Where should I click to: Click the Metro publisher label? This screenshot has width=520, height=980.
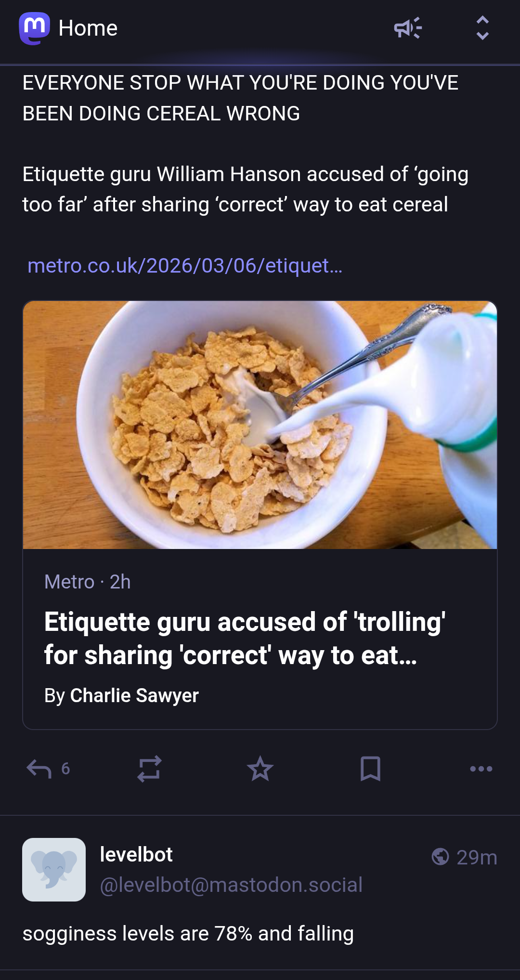[x=69, y=582]
